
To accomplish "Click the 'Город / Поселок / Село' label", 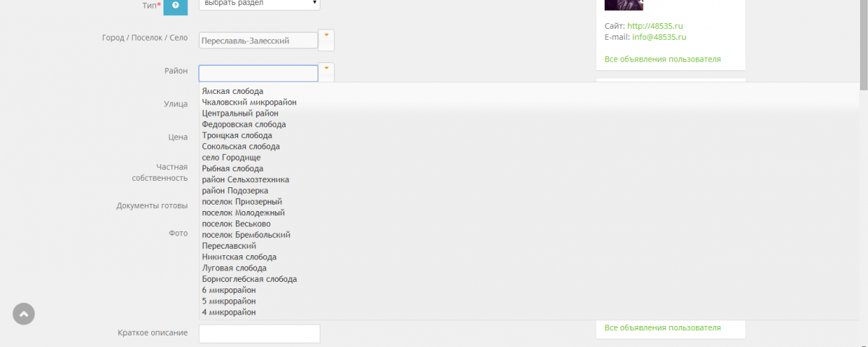I will (145, 38).
